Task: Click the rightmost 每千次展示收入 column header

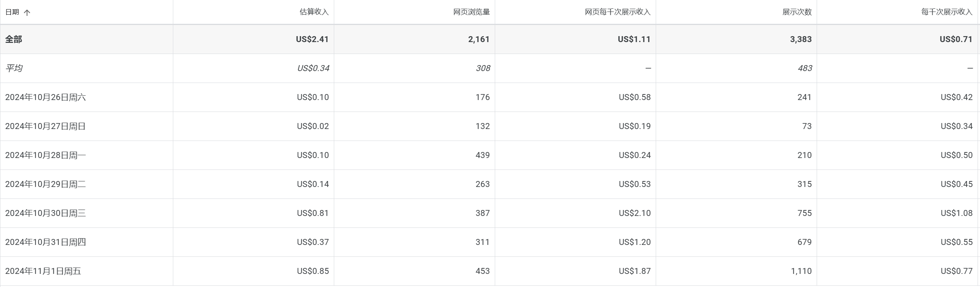Action: click(x=946, y=12)
